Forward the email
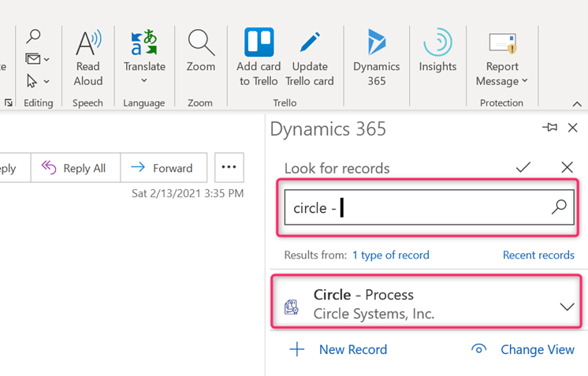 point(163,168)
